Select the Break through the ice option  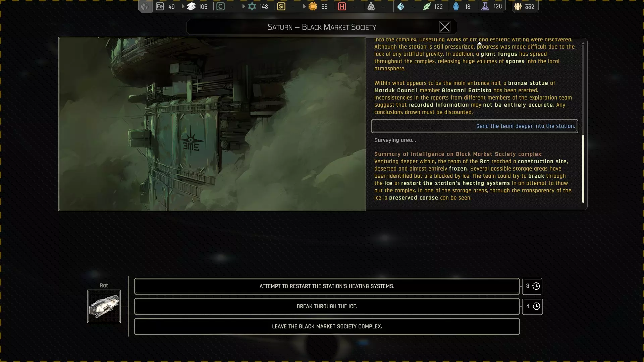pyautogui.click(x=327, y=306)
